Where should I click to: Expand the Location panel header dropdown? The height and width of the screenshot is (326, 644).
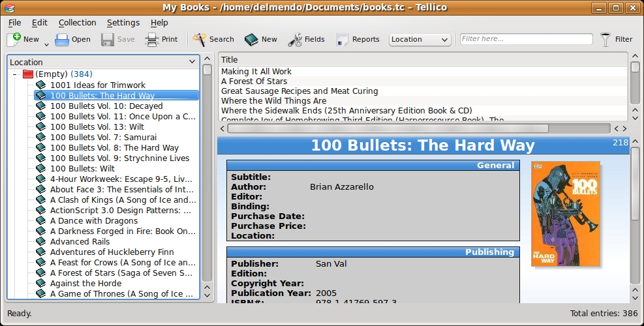tap(192, 62)
